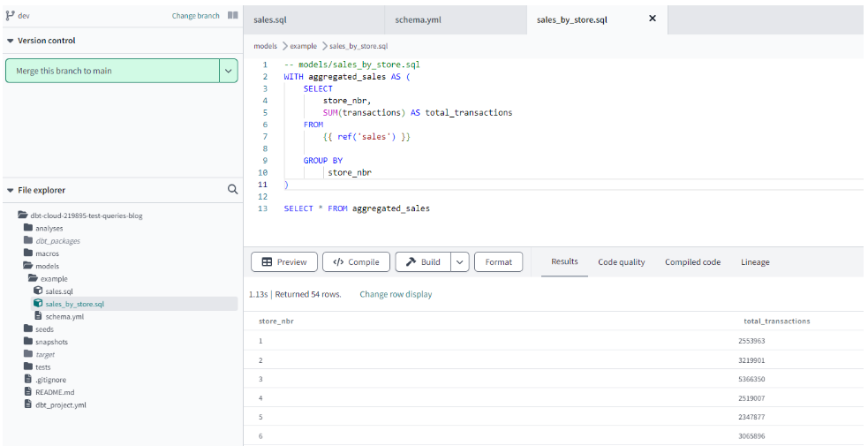Switch to the Compiled code tab
Screen dimensions: 868x446
692,262
